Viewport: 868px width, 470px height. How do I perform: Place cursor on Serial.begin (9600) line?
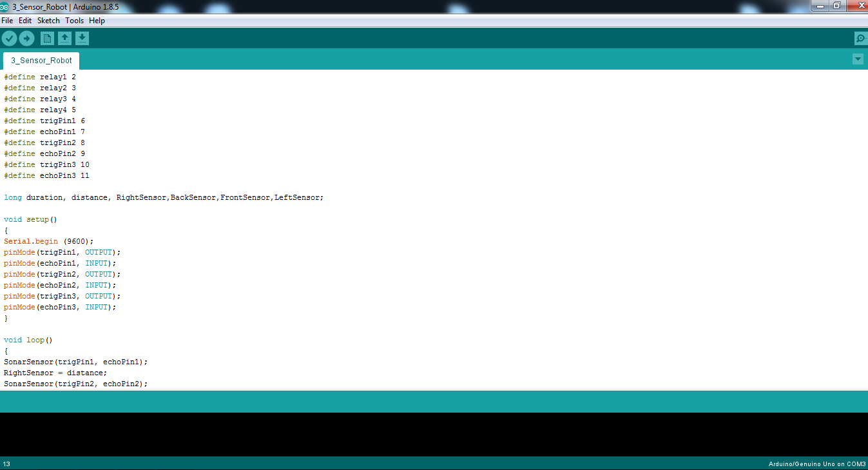click(x=49, y=241)
